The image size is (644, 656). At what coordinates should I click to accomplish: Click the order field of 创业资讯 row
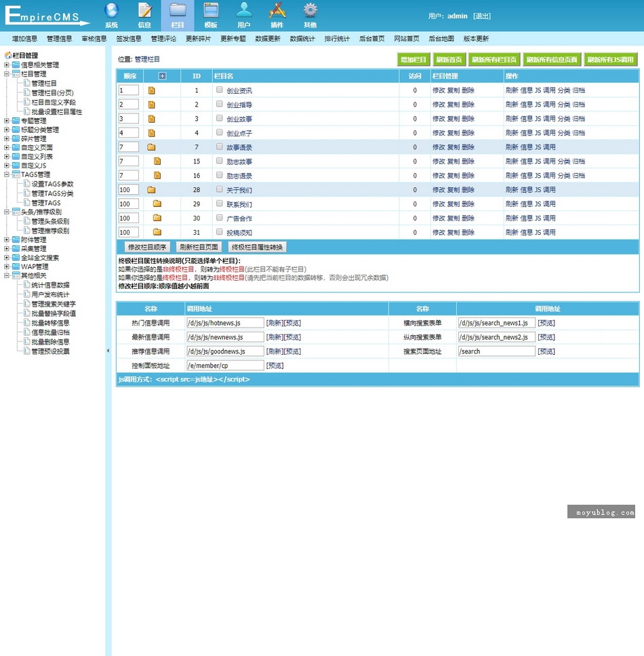point(128,90)
